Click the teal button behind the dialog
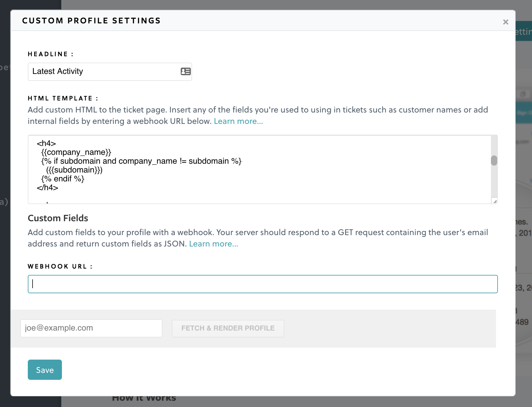 (x=524, y=31)
